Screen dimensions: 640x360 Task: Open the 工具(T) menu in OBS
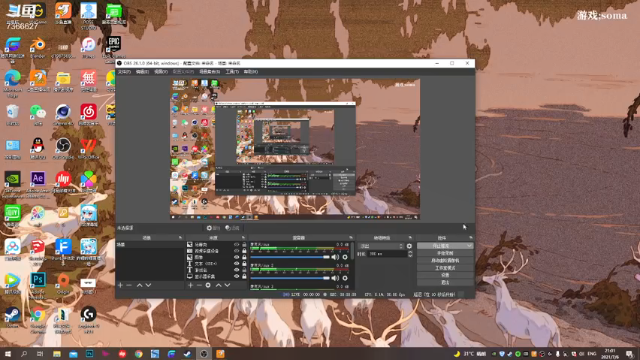pyautogui.click(x=232, y=72)
